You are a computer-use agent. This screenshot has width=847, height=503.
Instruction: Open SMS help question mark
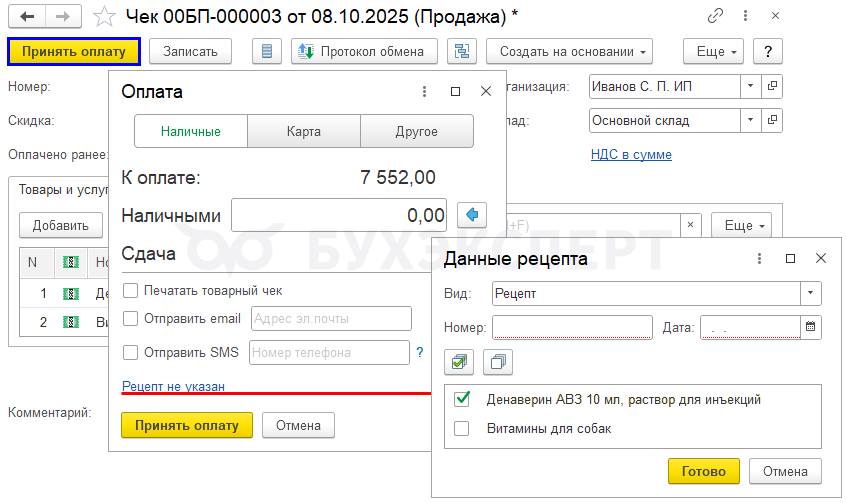[420, 352]
